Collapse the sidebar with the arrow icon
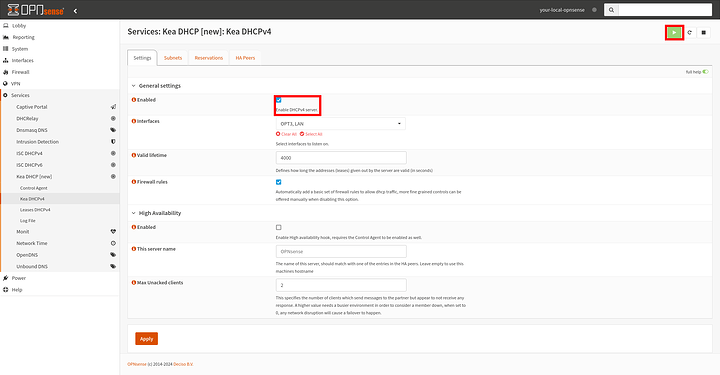The image size is (720, 375). coord(75,11)
